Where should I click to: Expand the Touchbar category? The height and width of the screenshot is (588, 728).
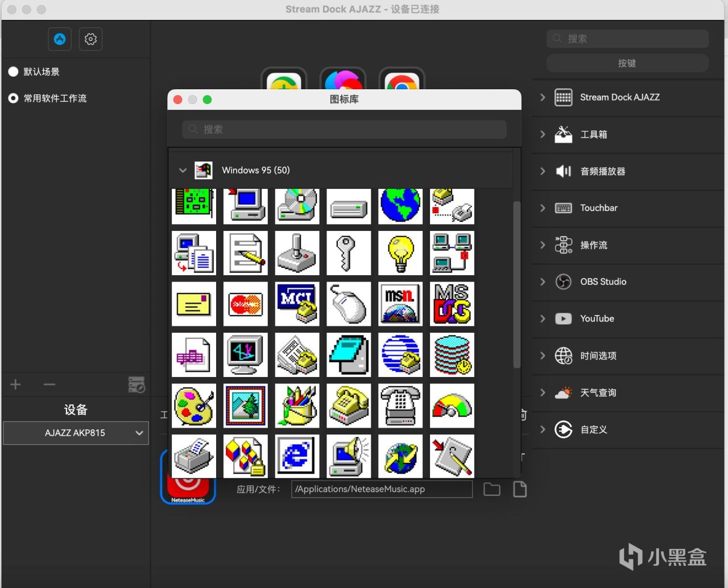click(543, 208)
